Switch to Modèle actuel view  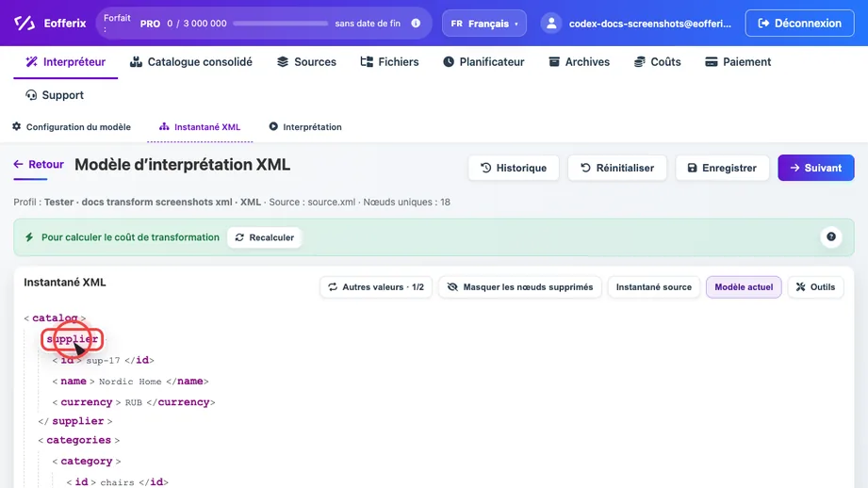pyautogui.click(x=744, y=287)
